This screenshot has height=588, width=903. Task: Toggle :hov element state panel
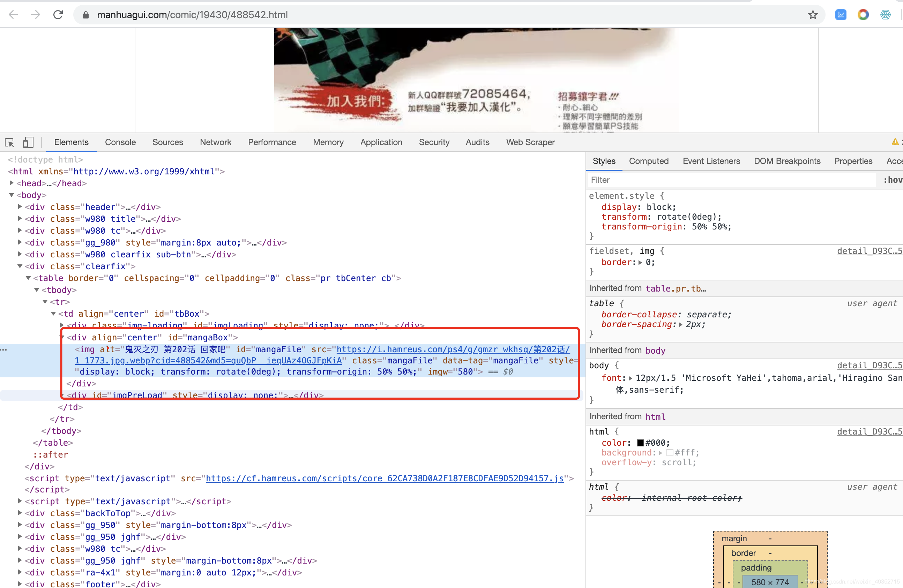coord(893,180)
